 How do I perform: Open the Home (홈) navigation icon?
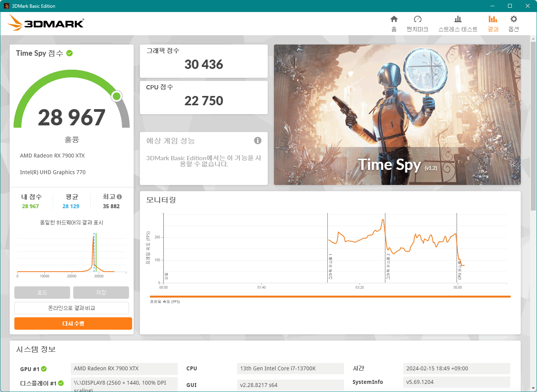[394, 19]
